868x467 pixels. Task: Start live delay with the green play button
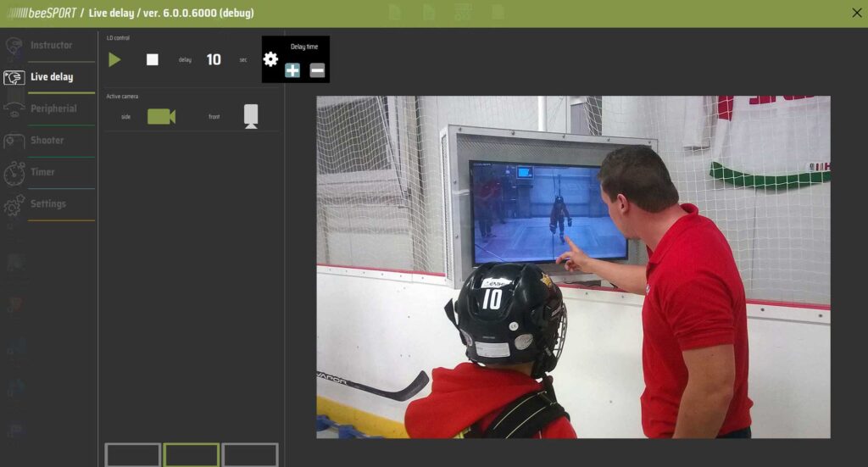pyautogui.click(x=114, y=59)
